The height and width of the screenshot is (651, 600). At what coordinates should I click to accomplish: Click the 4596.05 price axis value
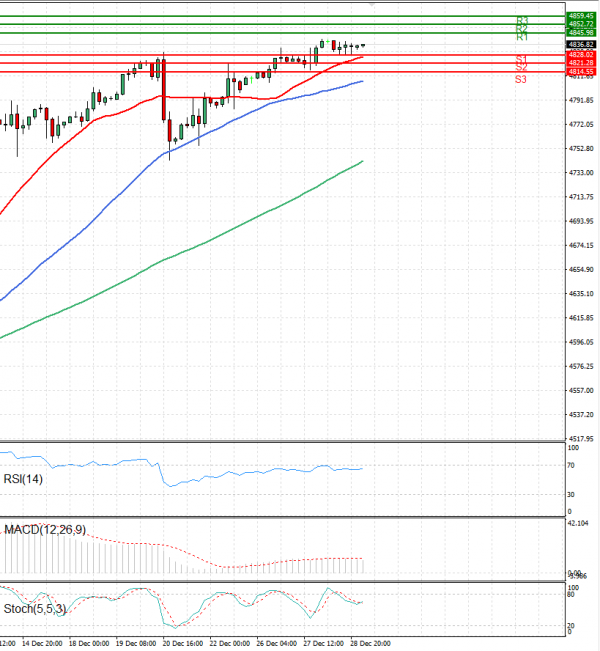[x=581, y=342]
